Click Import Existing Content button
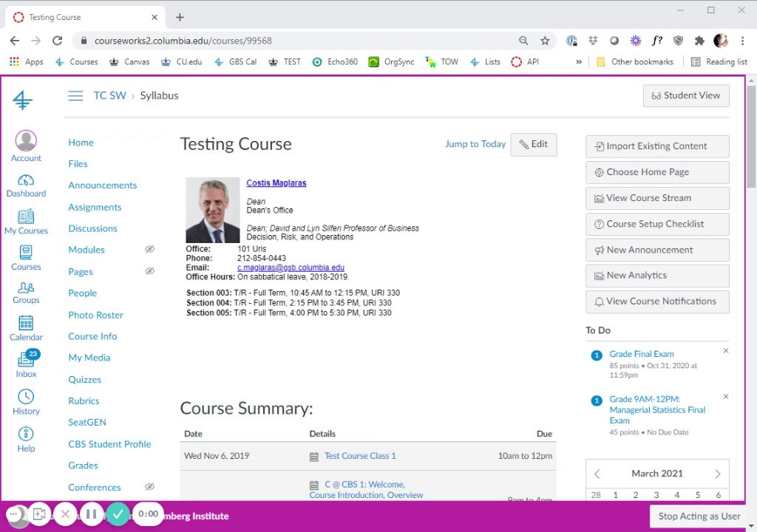 coord(657,146)
